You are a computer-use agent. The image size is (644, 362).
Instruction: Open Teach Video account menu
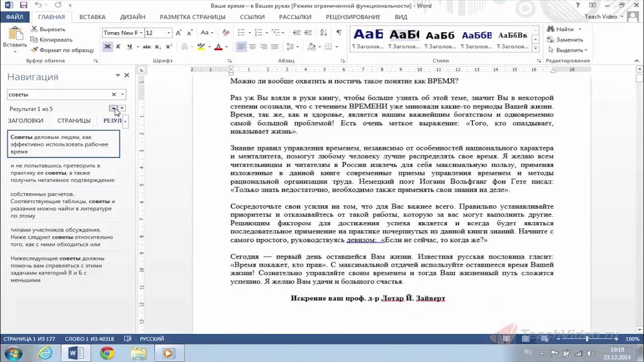[x=604, y=17]
